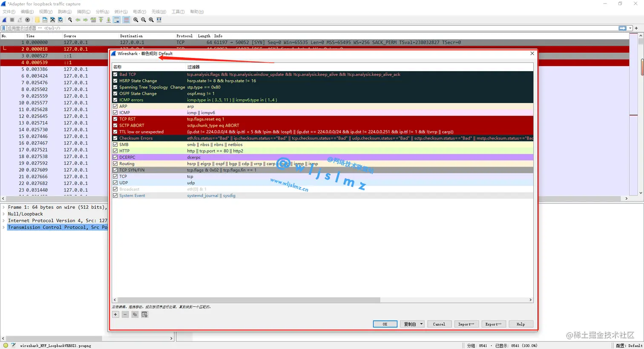Screen dimensions: 644x349
Task: Disable the ICMP errors coloring rule
Action: click(115, 100)
